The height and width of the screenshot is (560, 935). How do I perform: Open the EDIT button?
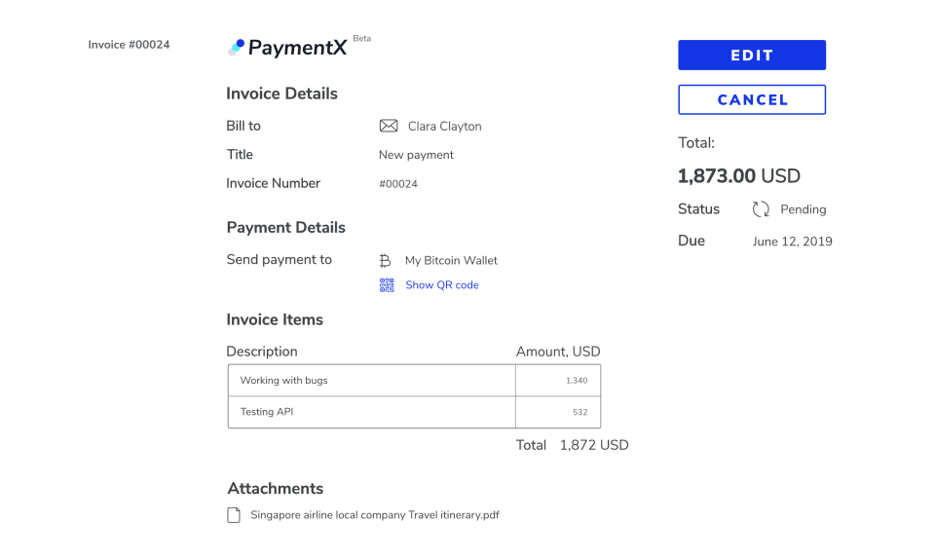tap(752, 55)
